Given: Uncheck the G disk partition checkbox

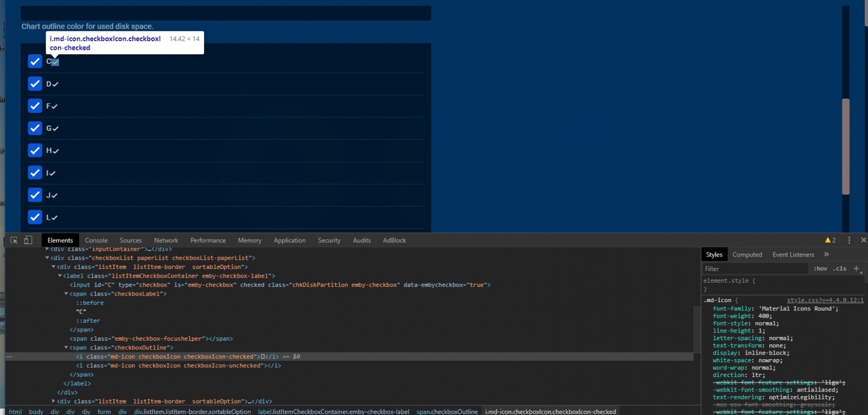Looking at the screenshot, I should 35,128.
